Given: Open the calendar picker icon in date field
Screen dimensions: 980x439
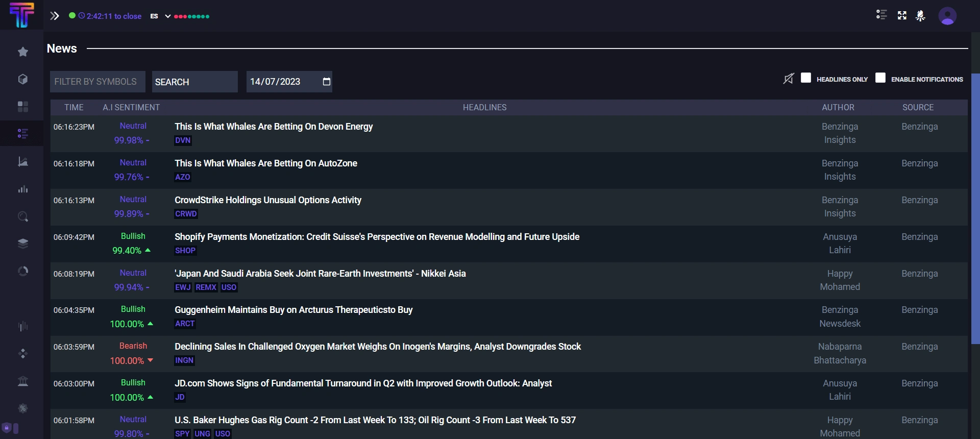Looking at the screenshot, I should click(327, 82).
